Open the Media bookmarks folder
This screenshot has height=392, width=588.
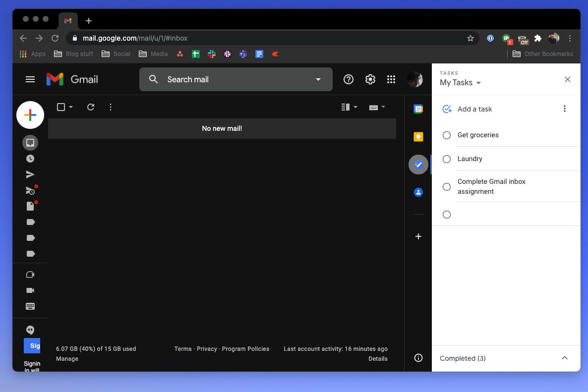(153, 54)
